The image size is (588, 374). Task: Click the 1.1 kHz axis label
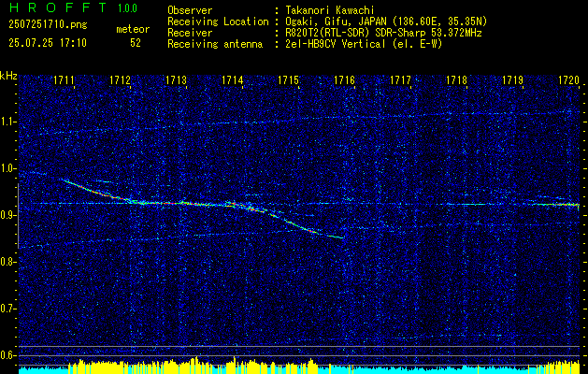pyautogui.click(x=8, y=122)
